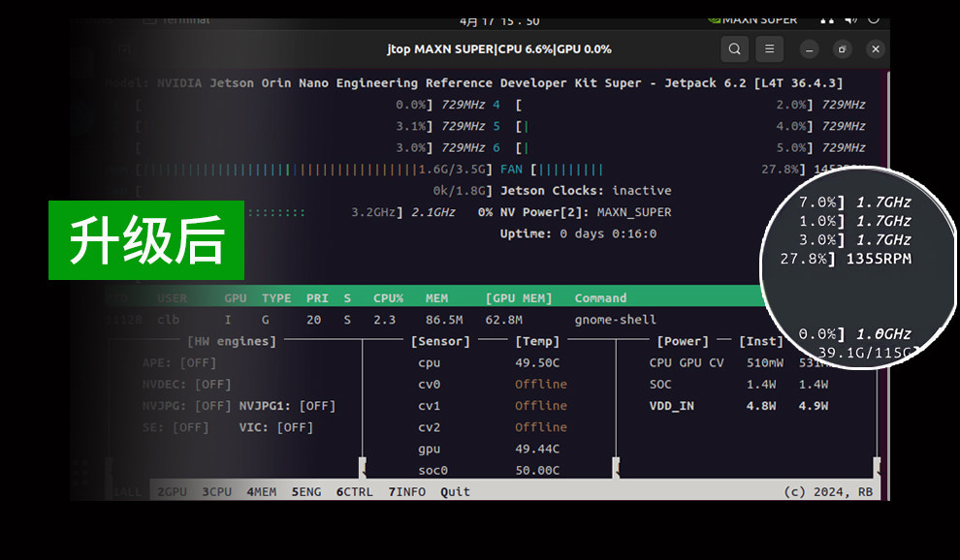Click the [Sensor] section header
Image resolution: width=960 pixels, height=560 pixels.
pyautogui.click(x=440, y=341)
